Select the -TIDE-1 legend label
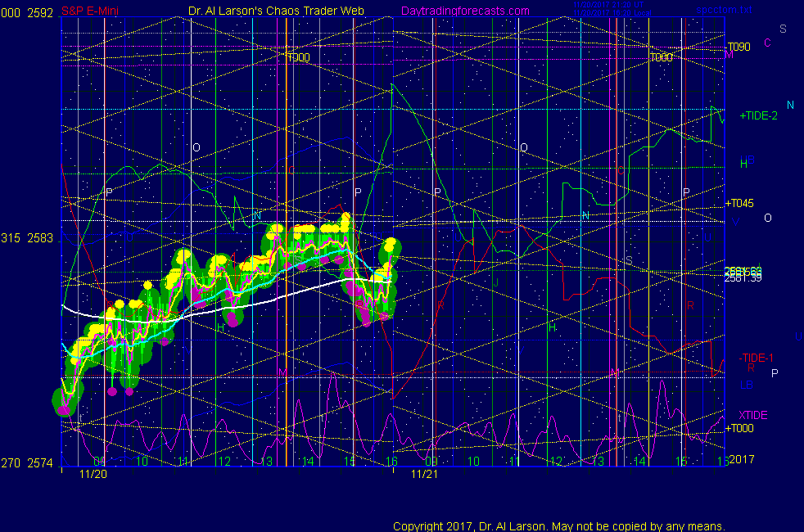 click(756, 358)
